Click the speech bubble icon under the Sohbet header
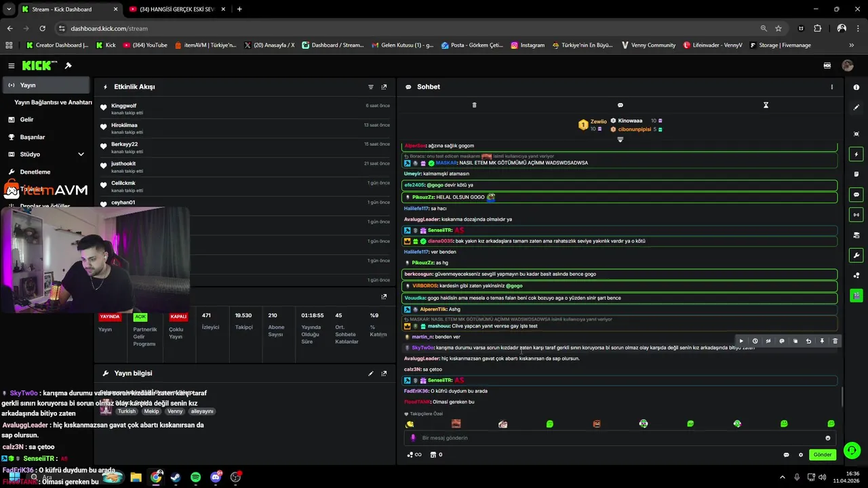Viewport: 868px width, 488px height. click(x=620, y=105)
